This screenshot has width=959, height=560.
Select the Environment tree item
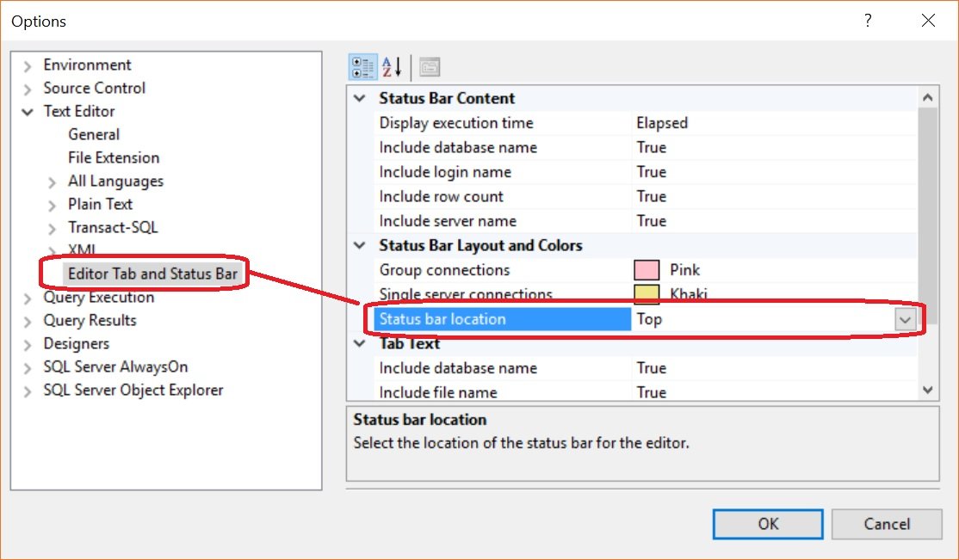tap(87, 65)
